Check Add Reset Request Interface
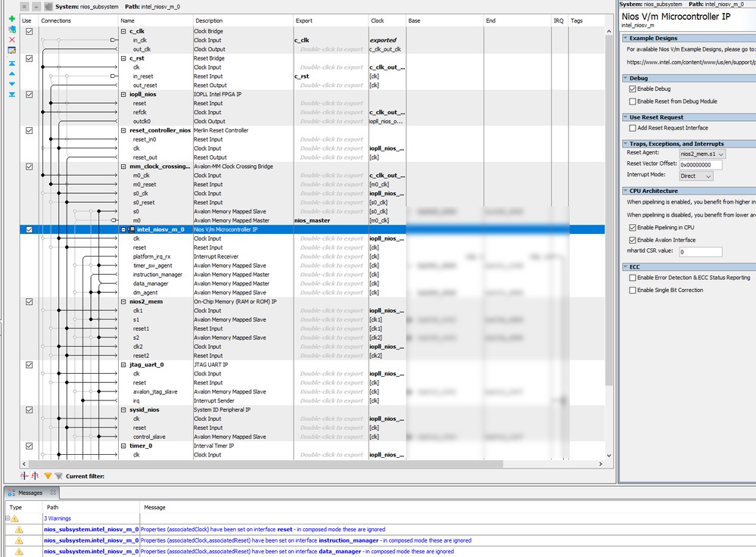This screenshot has height=557, width=756. click(x=633, y=128)
